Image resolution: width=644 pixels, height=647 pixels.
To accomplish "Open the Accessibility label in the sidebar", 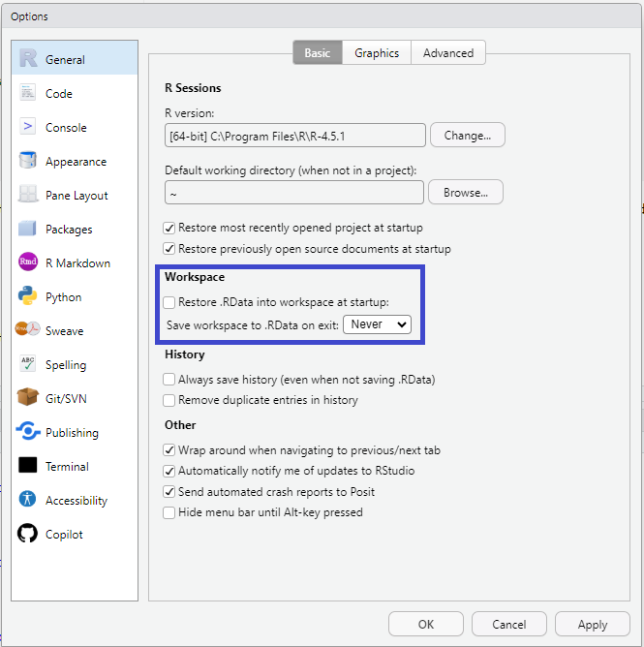I will pos(77,501).
